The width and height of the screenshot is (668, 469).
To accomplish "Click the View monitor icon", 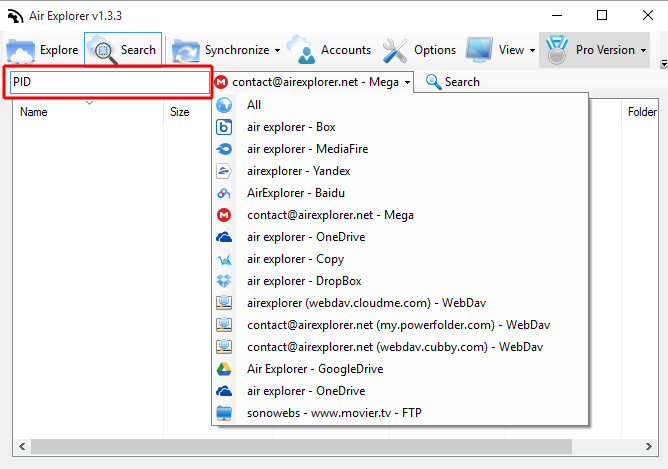I will [479, 50].
